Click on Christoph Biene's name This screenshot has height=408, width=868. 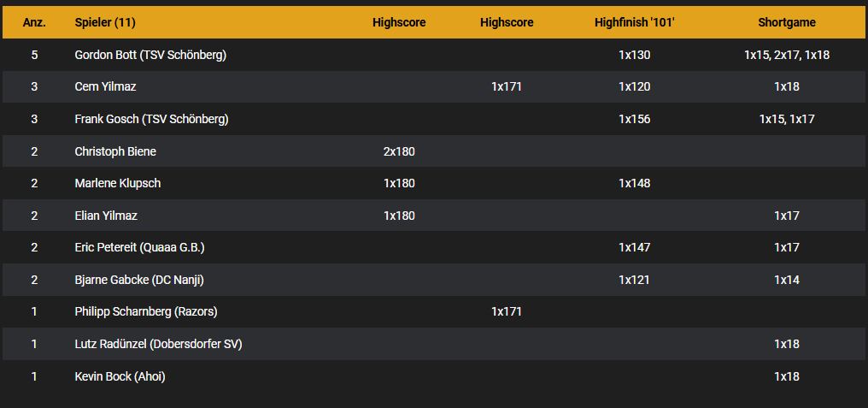point(115,151)
